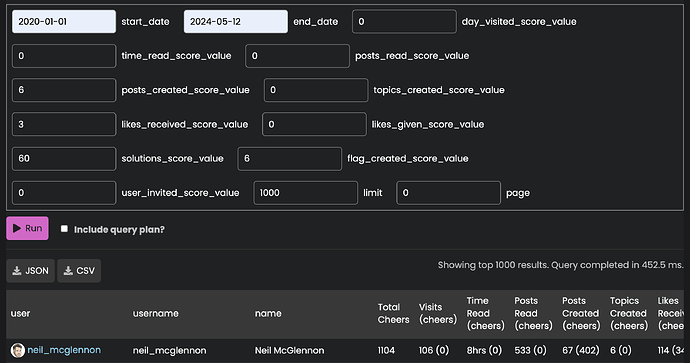Run the query
This screenshot has height=363, width=690.
click(x=27, y=228)
